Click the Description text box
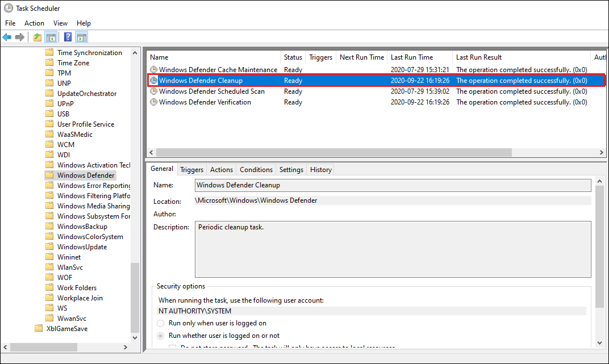Screen dimensions: 609x364 click(x=393, y=249)
